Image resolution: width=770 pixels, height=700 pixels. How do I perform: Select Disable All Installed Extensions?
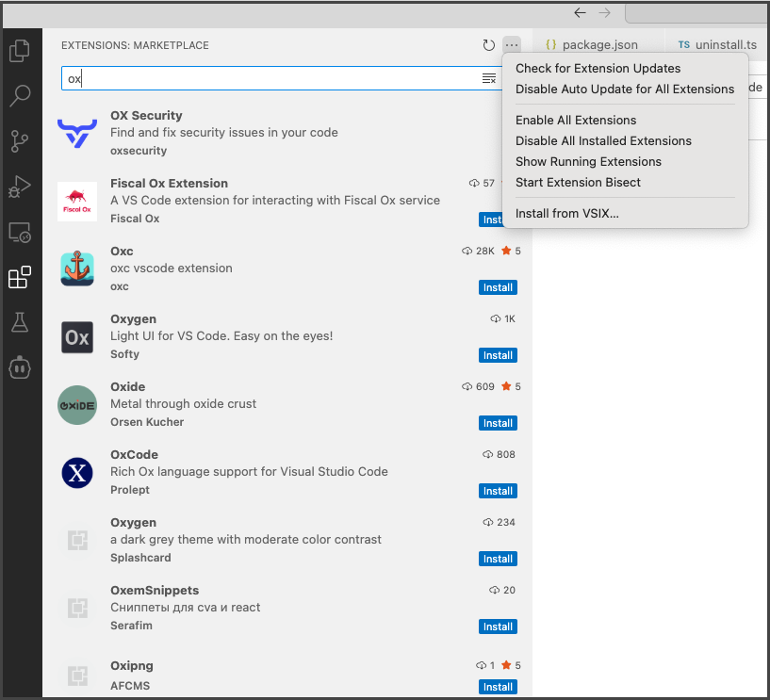[603, 141]
